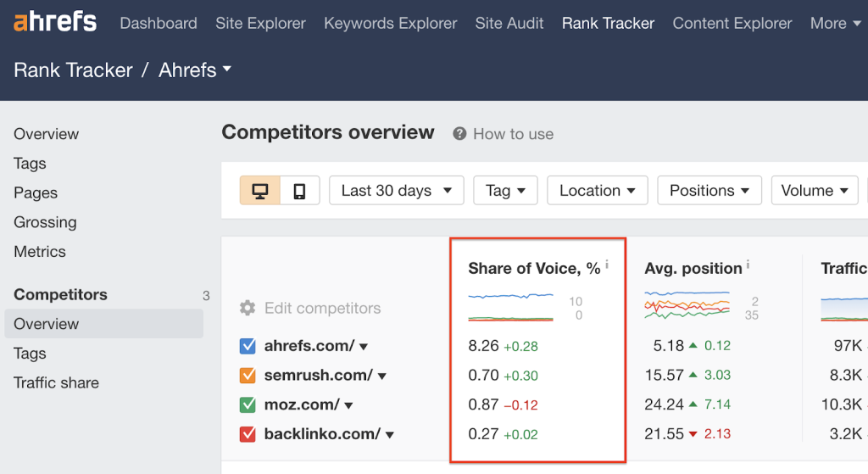Switch to desktop device view
The height and width of the screenshot is (474, 868).
click(x=260, y=191)
